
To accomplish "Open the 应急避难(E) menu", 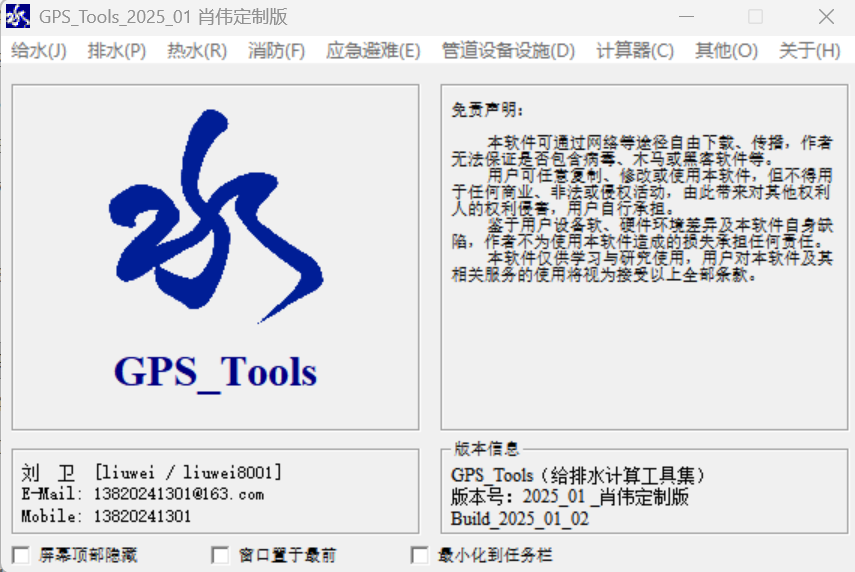I will click(373, 51).
